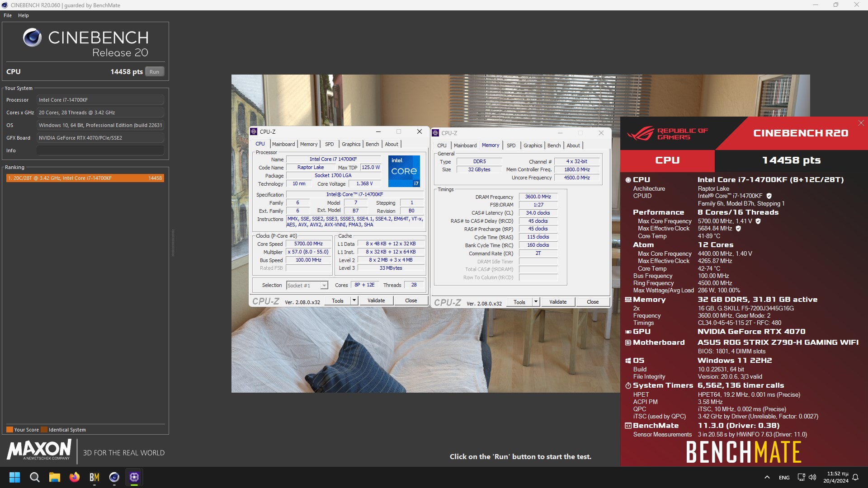
Task: Switch to Mainboard tab in right CPU-Z
Action: 465,145
